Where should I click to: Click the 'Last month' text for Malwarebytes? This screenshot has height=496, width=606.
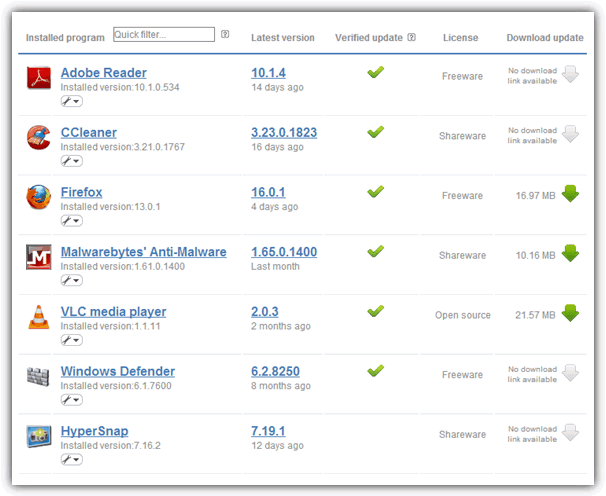tap(275, 266)
